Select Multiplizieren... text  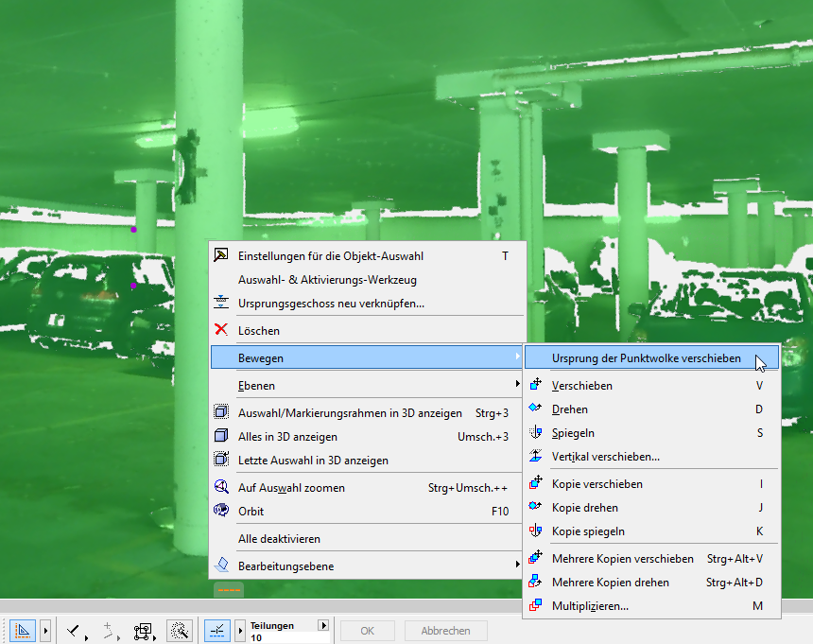[x=590, y=606]
